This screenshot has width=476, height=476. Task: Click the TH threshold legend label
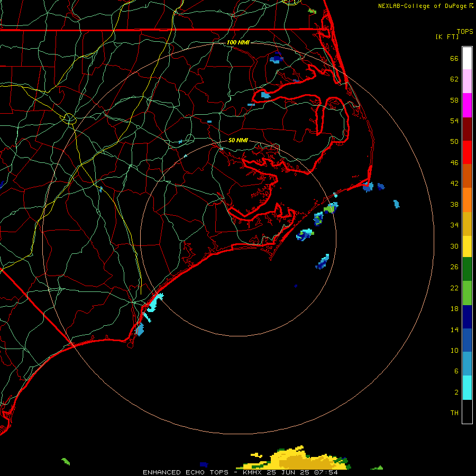click(454, 413)
